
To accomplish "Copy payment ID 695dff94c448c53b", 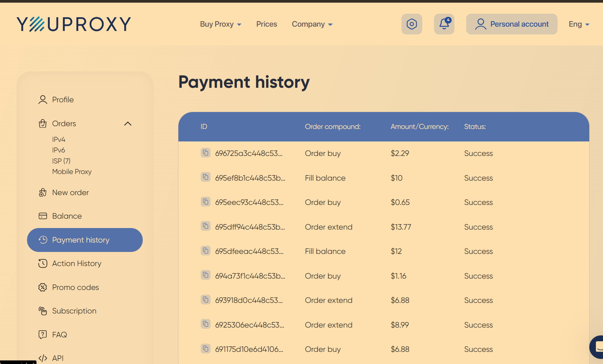I will tap(206, 226).
